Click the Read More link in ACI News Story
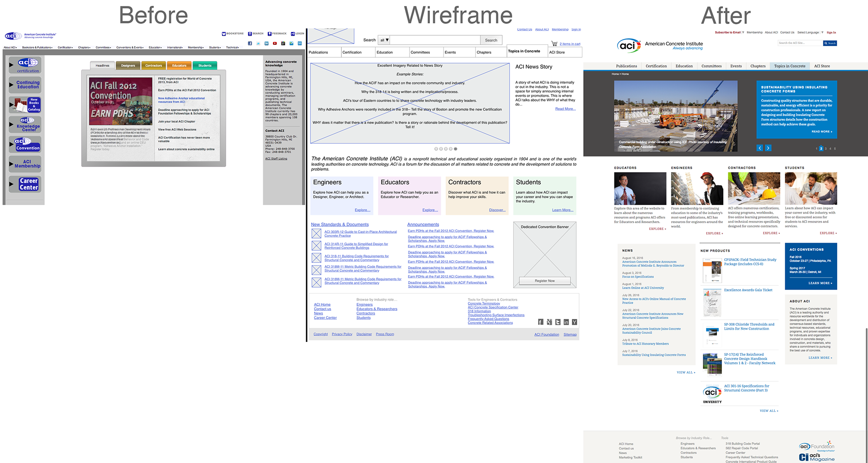The width and height of the screenshot is (868, 463). (x=565, y=109)
